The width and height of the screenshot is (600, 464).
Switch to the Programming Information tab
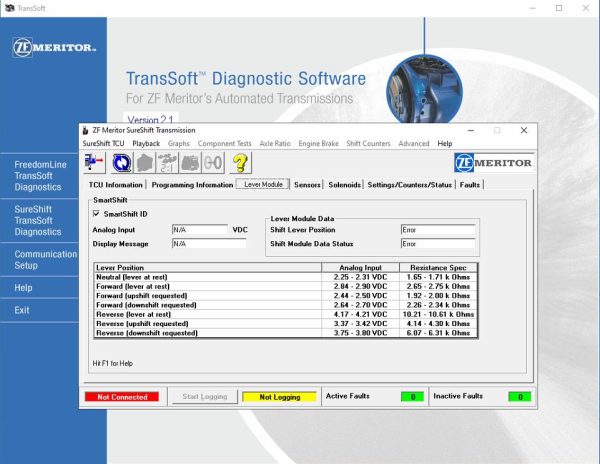tap(192, 185)
